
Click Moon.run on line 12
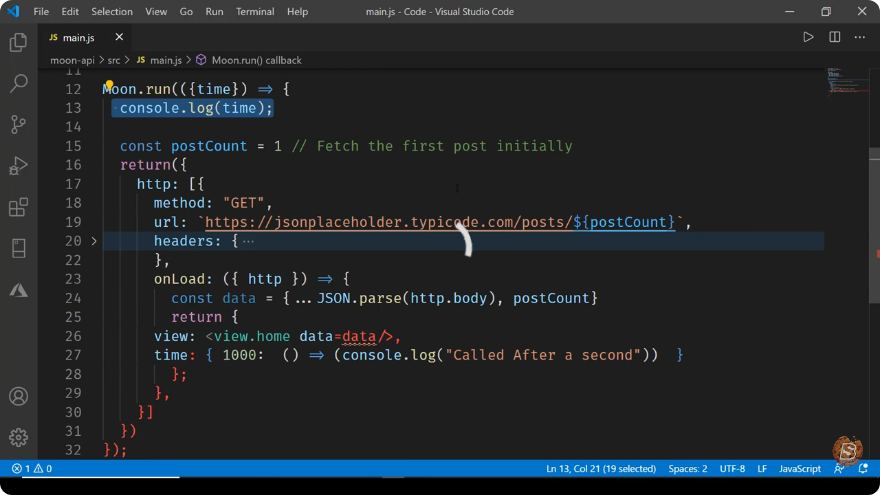click(136, 89)
